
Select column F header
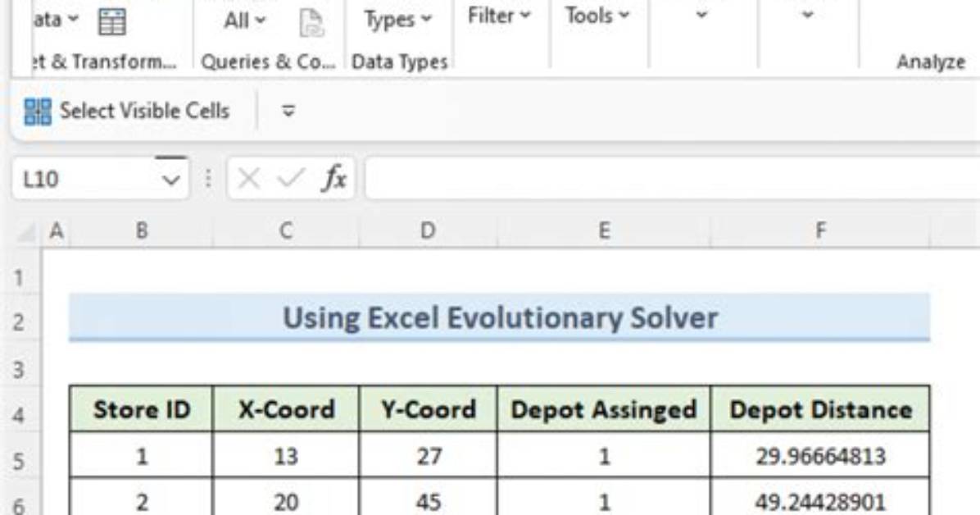820,231
